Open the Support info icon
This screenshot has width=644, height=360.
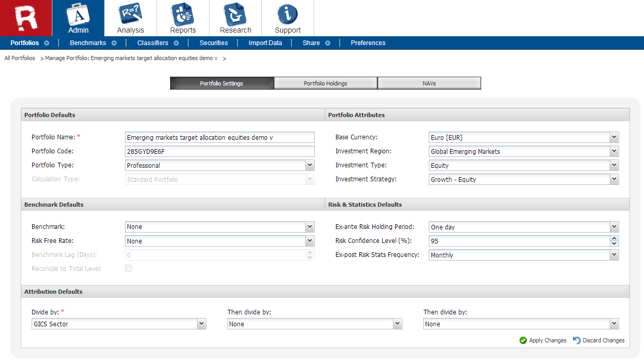(x=287, y=14)
